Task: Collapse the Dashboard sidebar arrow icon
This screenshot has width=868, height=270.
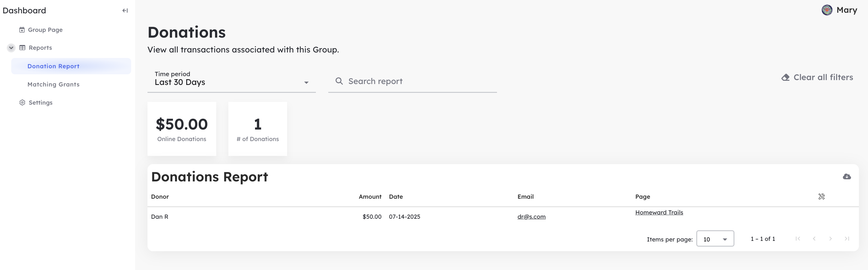Action: point(125,10)
